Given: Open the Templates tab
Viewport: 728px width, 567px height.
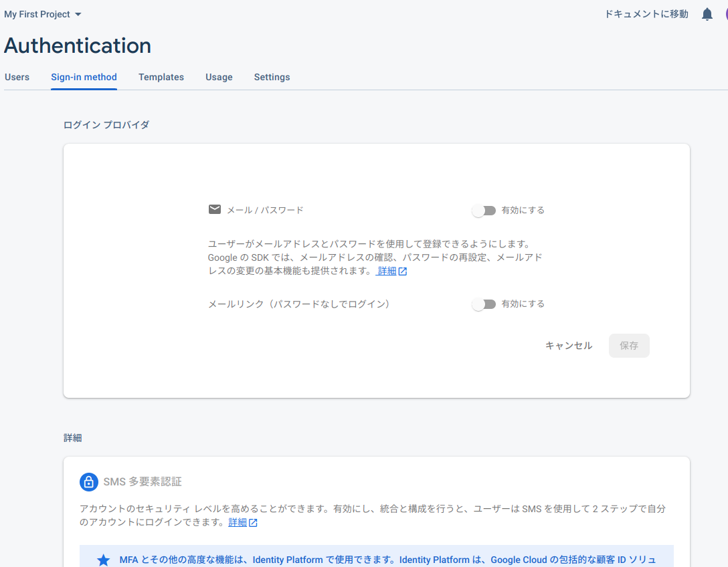Looking at the screenshot, I should [161, 77].
